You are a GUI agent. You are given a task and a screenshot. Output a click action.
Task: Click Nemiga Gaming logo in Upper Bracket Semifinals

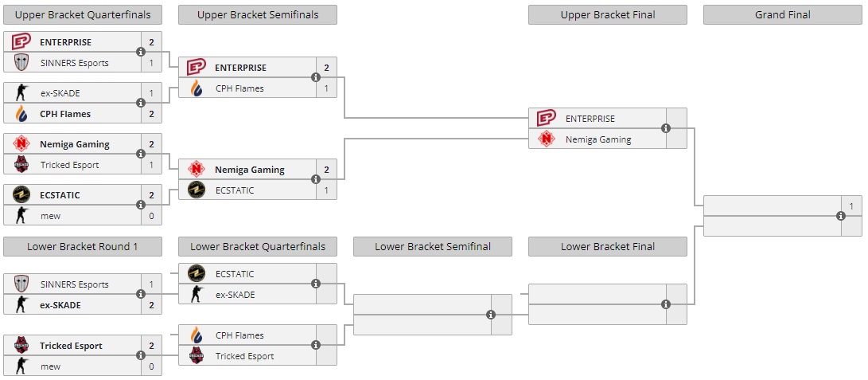[x=197, y=170]
